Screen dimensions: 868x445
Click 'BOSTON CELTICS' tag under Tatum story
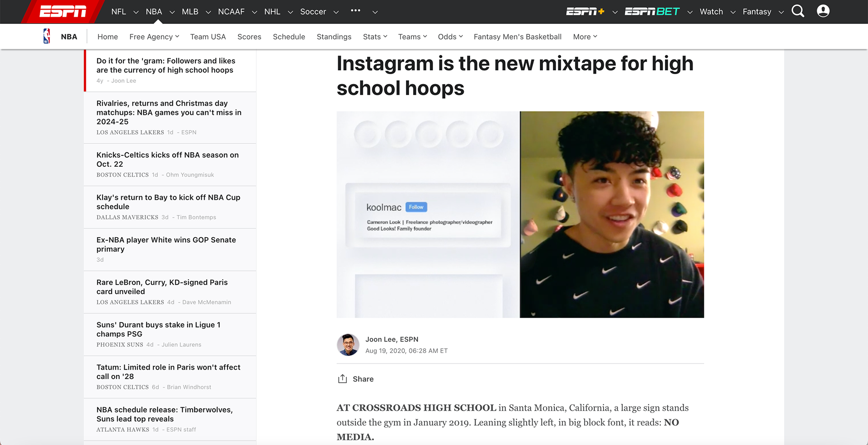point(123,387)
